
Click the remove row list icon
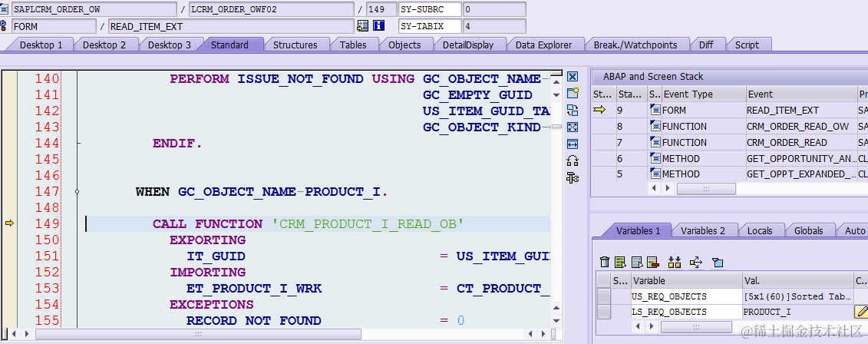(653, 262)
